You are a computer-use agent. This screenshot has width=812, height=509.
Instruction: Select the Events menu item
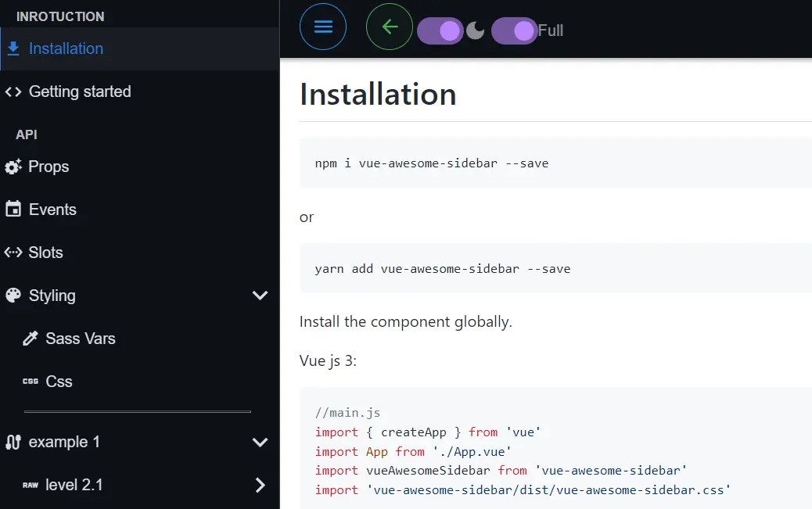52,209
